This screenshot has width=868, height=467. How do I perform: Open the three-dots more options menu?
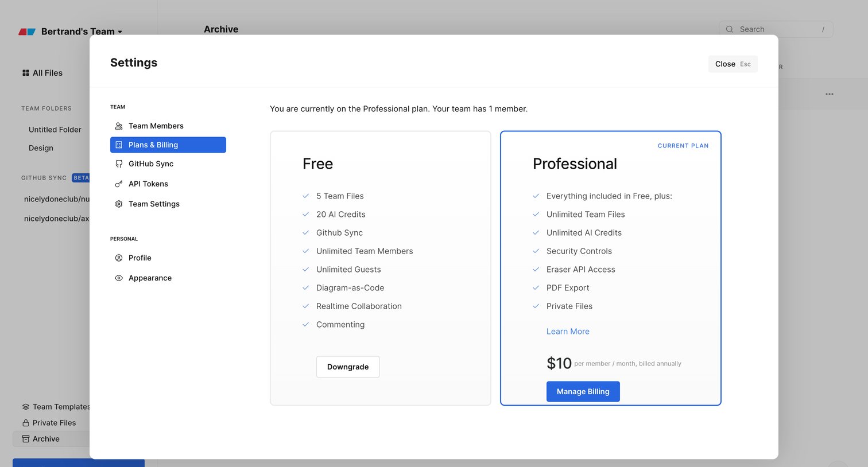point(830,94)
